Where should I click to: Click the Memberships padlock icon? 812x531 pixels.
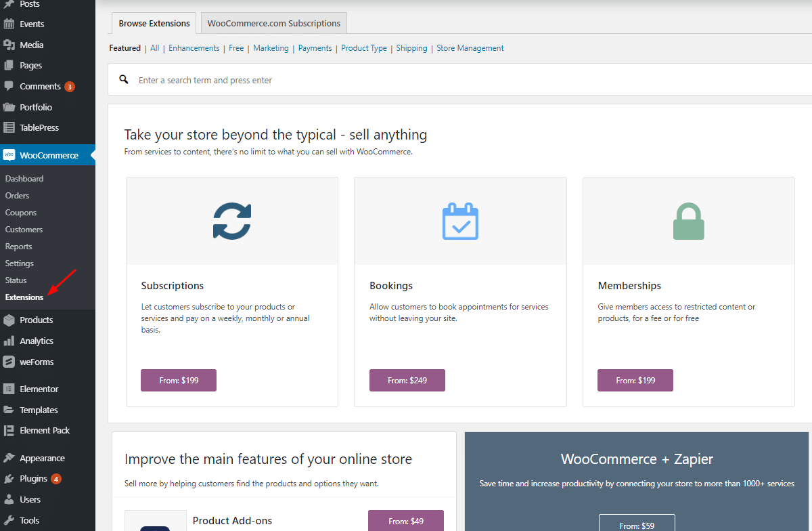pos(688,221)
